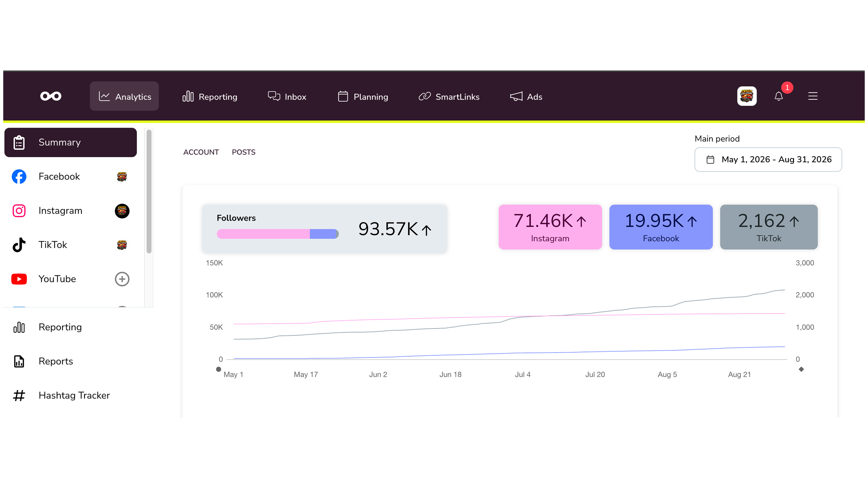Open the hamburger menu
868x488 pixels.
813,96
